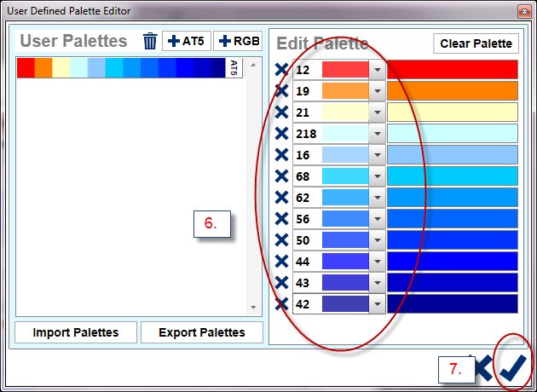
Task: Click Export Palettes
Action: pyautogui.click(x=201, y=332)
